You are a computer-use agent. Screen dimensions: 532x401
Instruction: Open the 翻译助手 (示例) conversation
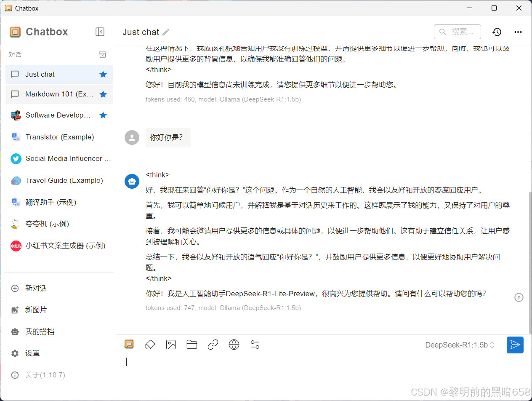coord(59,202)
